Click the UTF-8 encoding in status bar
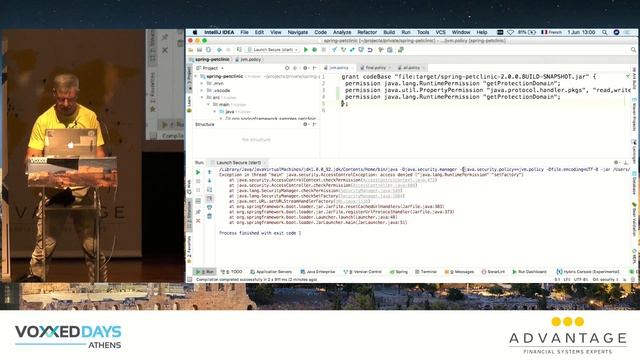 [x=581, y=280]
